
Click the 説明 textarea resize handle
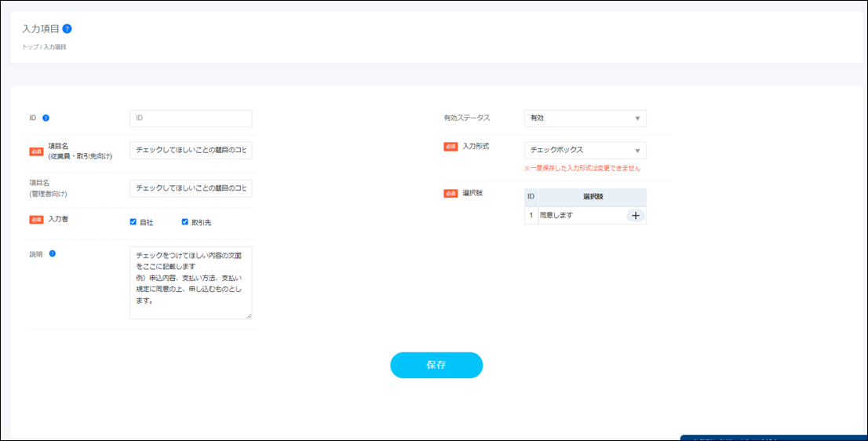[249, 315]
